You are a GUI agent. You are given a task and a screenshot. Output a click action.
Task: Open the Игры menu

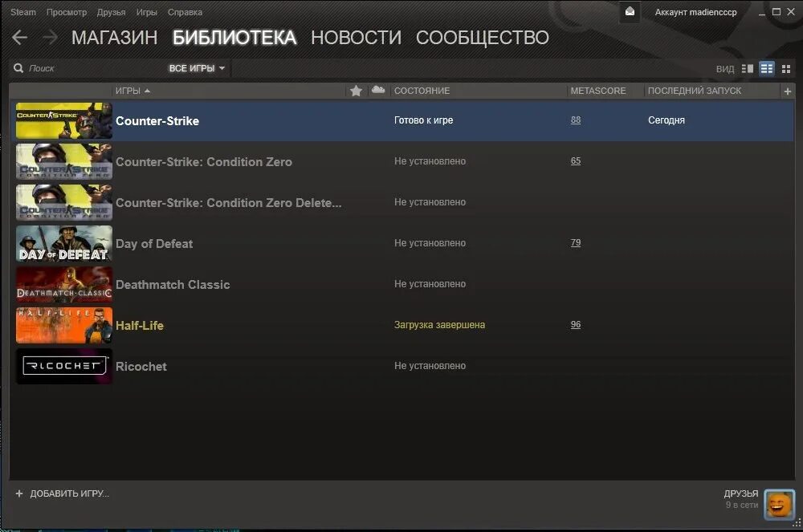tap(146, 12)
